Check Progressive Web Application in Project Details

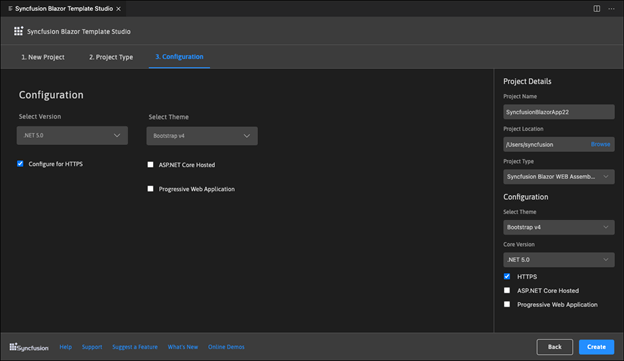(507, 304)
